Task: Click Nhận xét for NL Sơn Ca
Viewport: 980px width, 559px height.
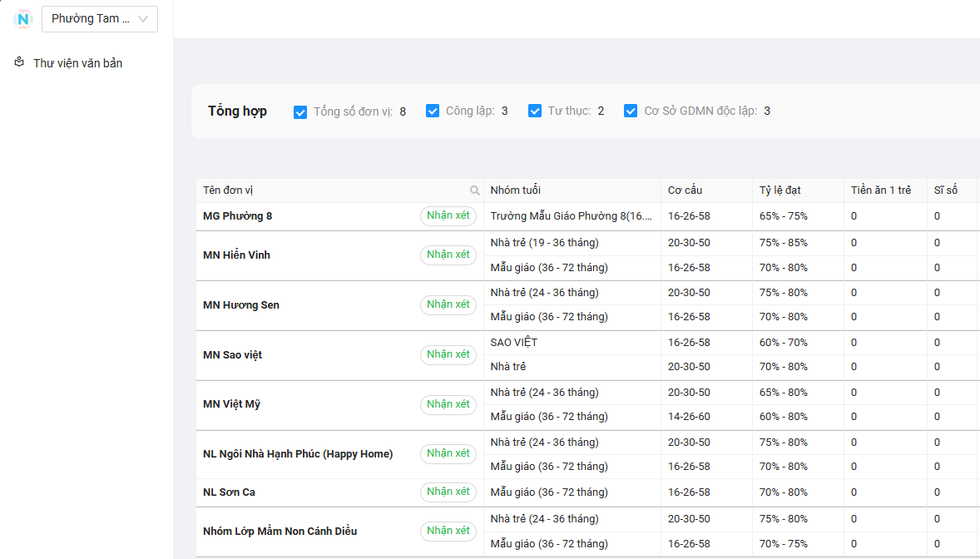Action: (448, 492)
